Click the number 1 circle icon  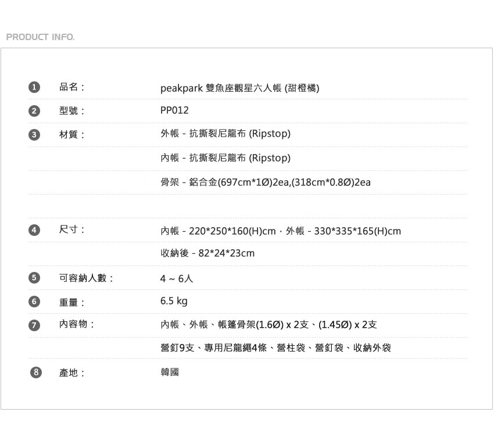(x=34, y=87)
